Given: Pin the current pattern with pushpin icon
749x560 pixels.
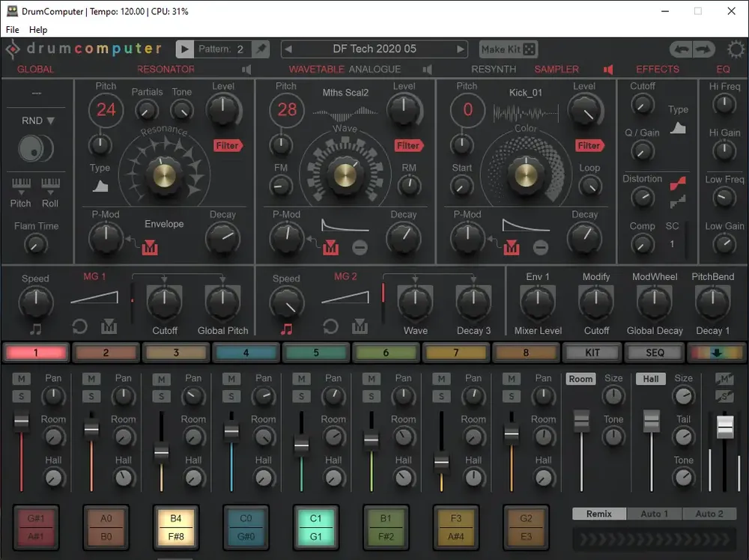Looking at the screenshot, I should 261,49.
